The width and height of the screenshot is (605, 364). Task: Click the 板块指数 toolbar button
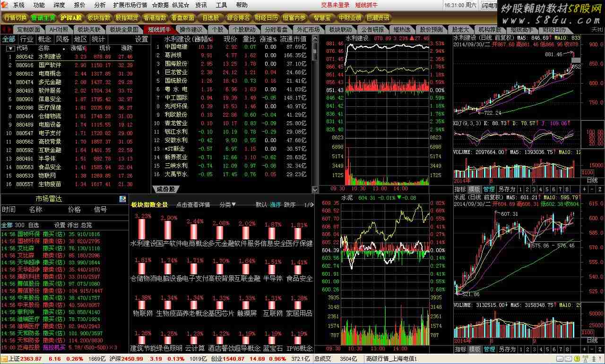(x=99, y=18)
